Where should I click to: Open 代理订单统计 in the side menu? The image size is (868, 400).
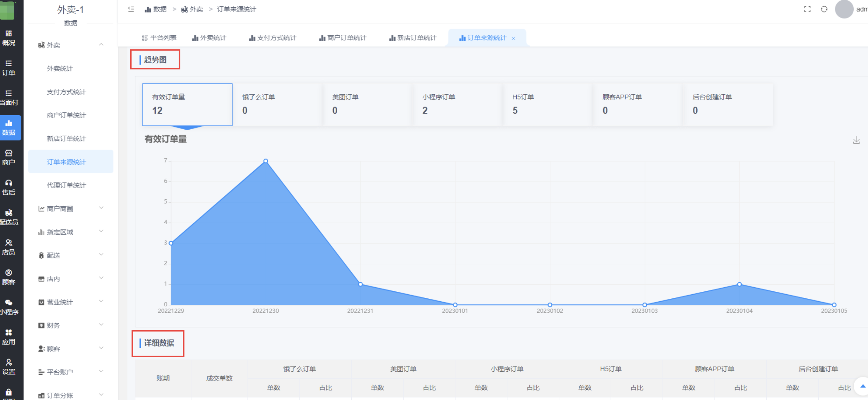pyautogui.click(x=71, y=185)
